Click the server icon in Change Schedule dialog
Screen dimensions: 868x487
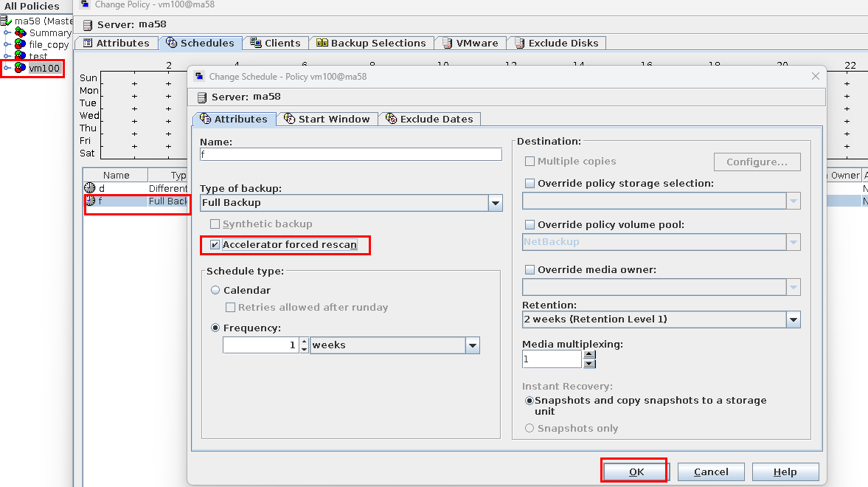[x=202, y=97]
